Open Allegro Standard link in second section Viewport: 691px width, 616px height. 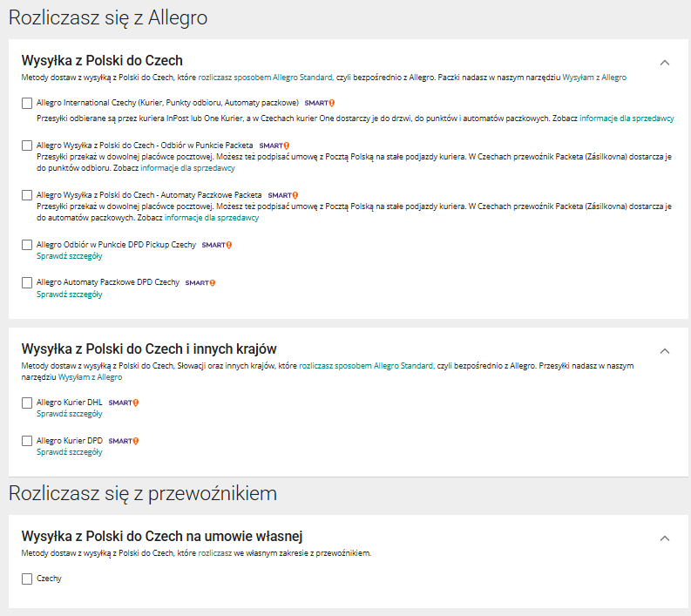tap(367, 366)
